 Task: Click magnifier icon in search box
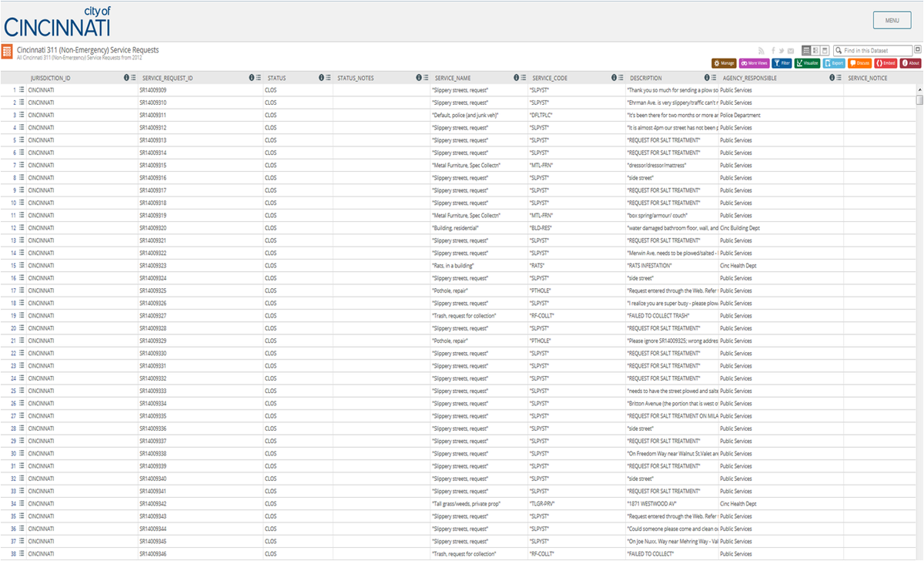point(839,51)
